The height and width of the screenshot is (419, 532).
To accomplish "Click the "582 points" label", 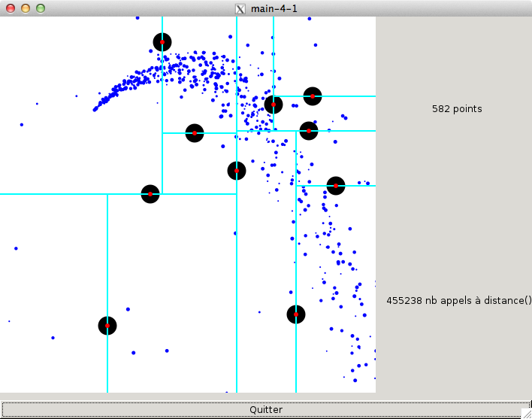I will [x=457, y=109].
